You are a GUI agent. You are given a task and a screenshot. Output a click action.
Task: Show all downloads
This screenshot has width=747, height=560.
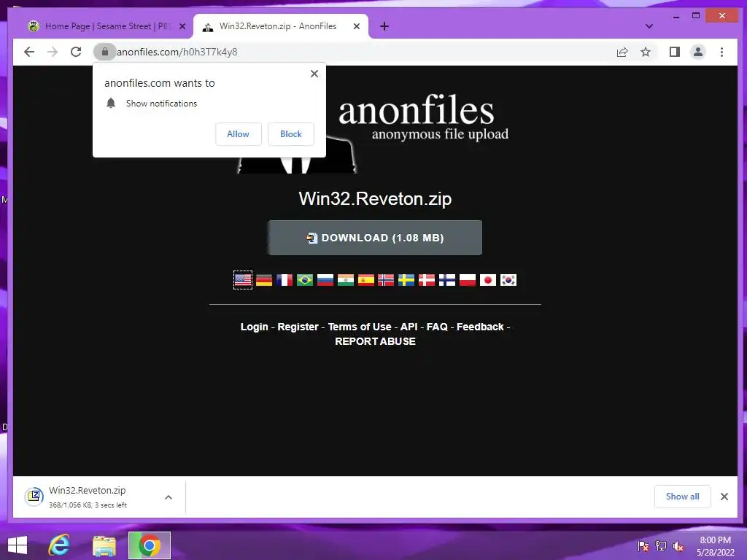click(682, 497)
